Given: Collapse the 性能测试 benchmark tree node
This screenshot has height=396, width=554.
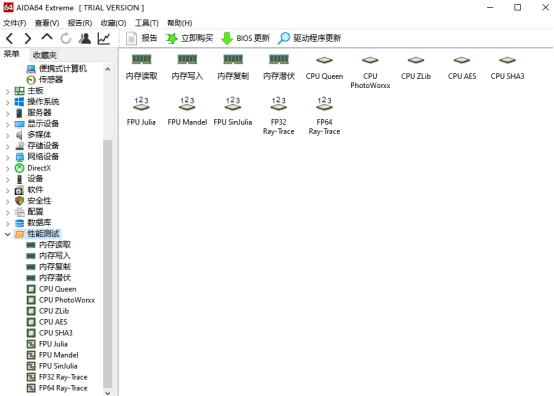Looking at the screenshot, I should pyautogui.click(x=7, y=234).
